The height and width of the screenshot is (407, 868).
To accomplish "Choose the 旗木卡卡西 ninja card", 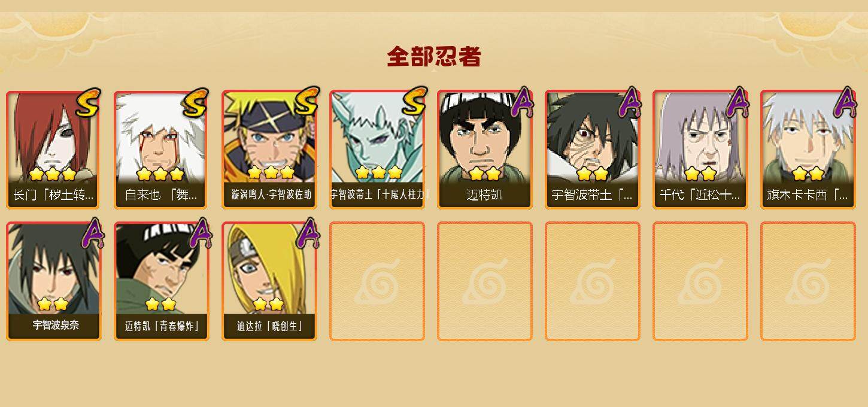I will click(808, 150).
